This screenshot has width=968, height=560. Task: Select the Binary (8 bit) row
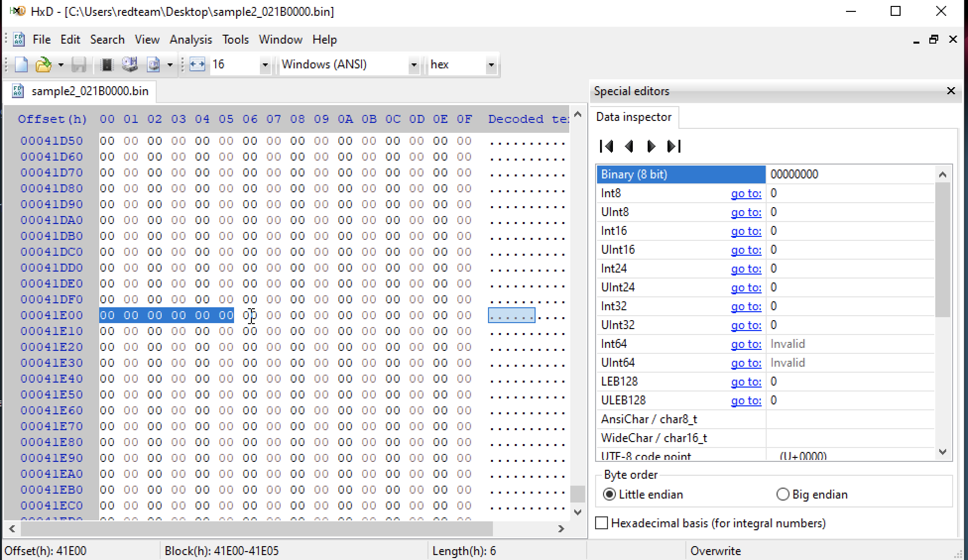pos(766,174)
